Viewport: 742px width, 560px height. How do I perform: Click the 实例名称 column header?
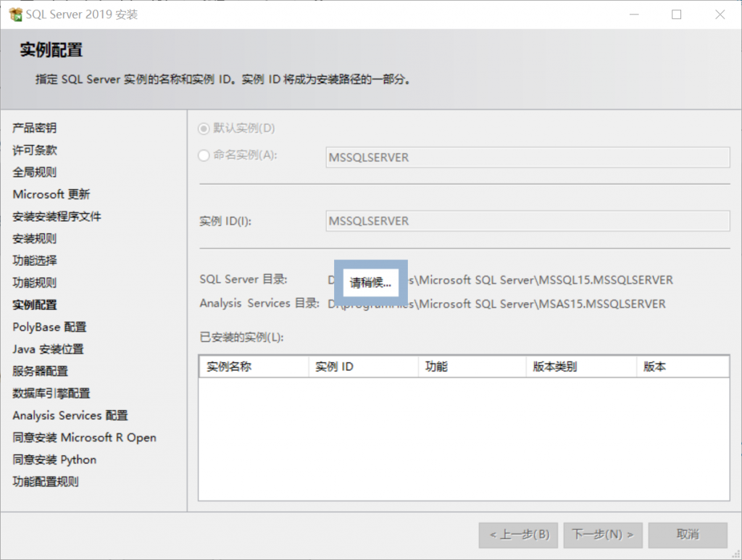253,367
